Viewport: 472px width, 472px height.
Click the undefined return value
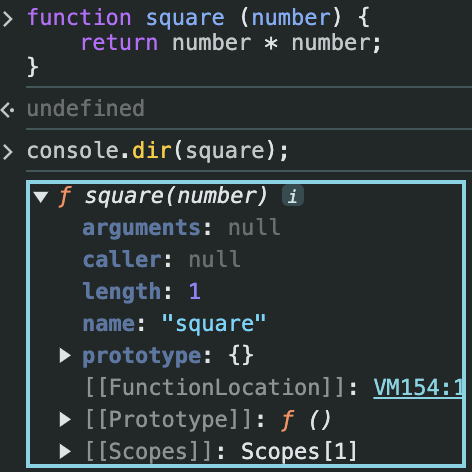coord(86,108)
